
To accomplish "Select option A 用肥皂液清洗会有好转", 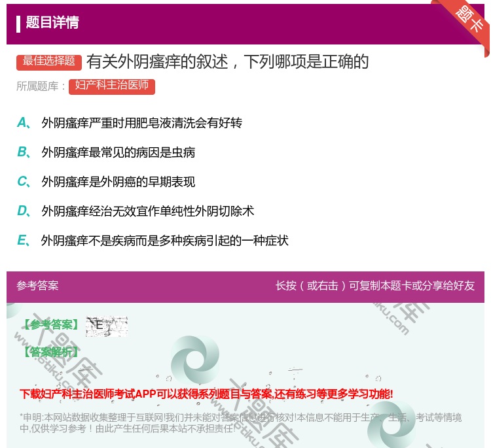I will [x=130, y=123].
